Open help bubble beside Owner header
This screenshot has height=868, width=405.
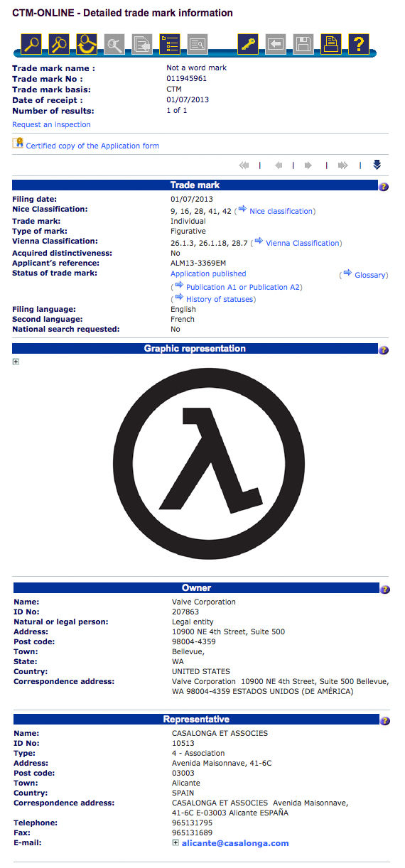tap(384, 590)
